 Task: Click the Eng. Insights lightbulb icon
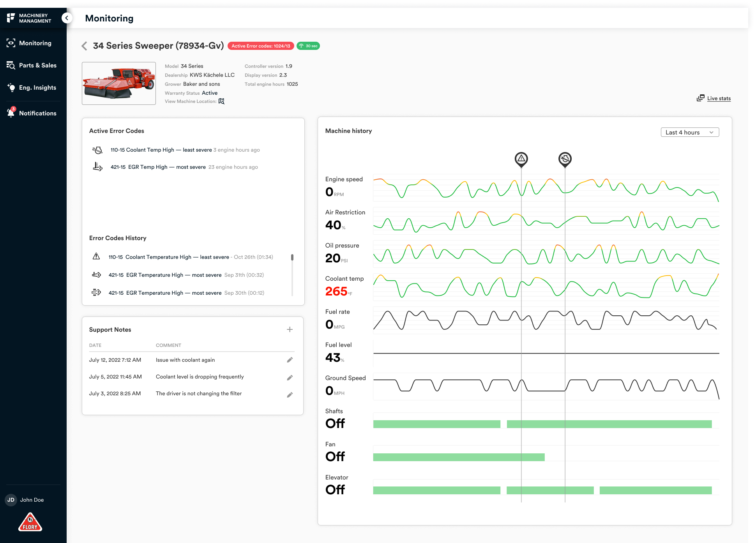pyautogui.click(x=11, y=88)
